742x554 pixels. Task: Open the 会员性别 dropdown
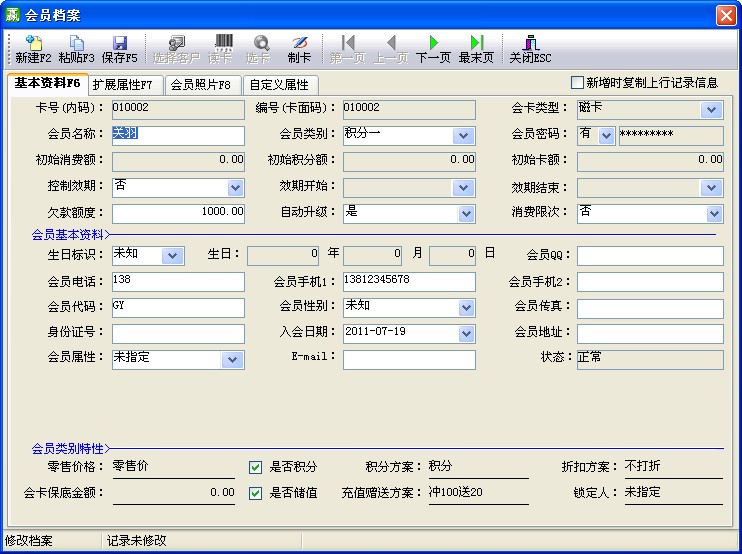click(464, 307)
